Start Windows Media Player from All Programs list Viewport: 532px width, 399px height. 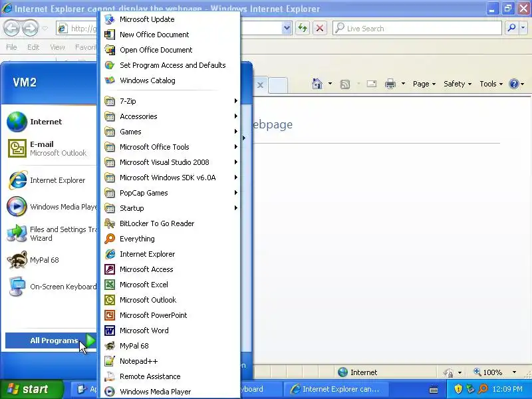click(x=170, y=392)
